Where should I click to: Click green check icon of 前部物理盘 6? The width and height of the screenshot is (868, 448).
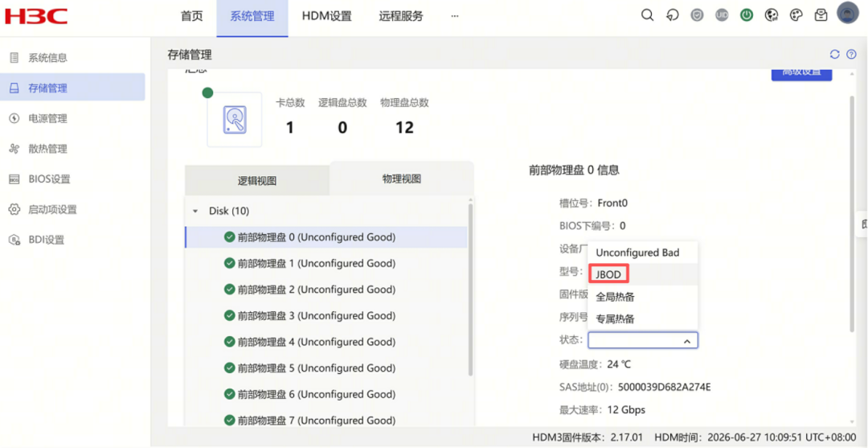tap(229, 394)
